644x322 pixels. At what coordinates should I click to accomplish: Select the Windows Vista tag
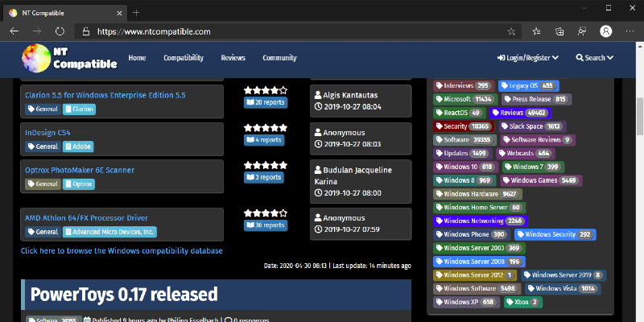tap(563, 289)
